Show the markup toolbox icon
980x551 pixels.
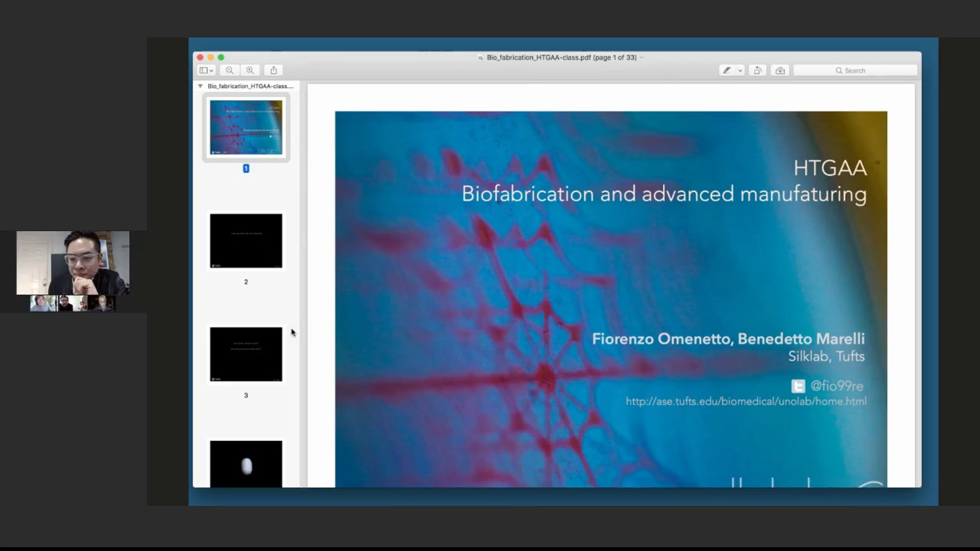click(x=780, y=70)
